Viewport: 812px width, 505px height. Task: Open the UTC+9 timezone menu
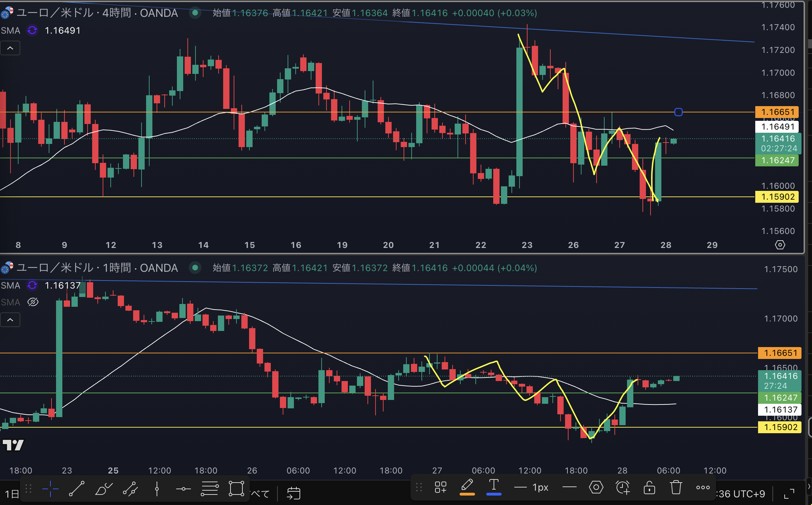click(x=741, y=494)
